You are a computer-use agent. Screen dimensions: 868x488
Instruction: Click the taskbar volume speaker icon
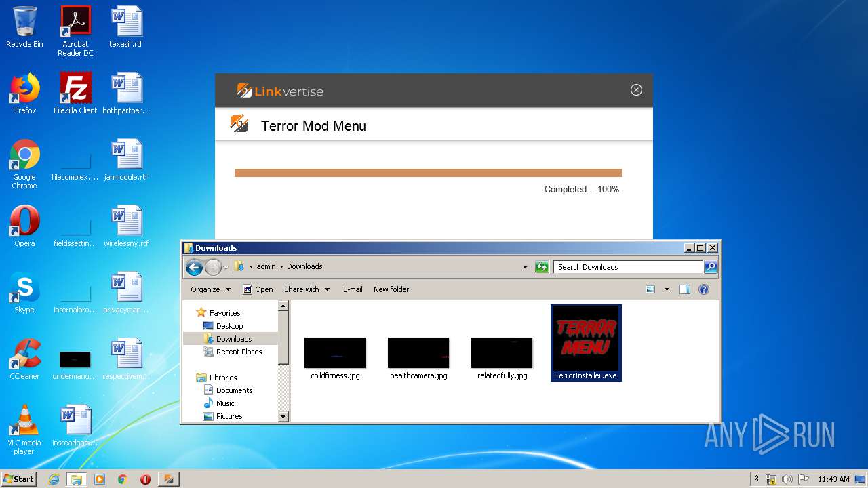[x=787, y=479]
